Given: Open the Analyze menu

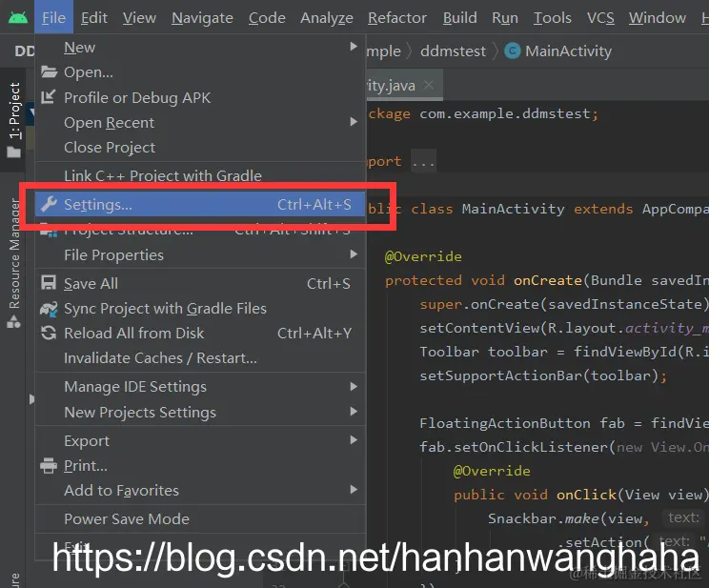Looking at the screenshot, I should [327, 18].
